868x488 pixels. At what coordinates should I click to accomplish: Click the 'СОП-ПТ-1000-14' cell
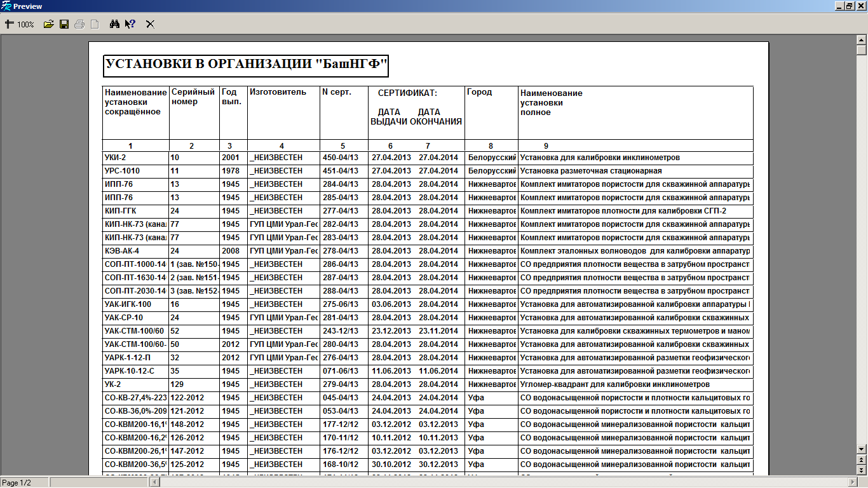pos(135,264)
